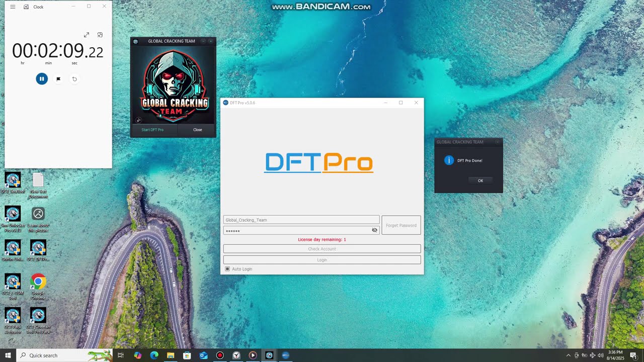This screenshot has width=644, height=362.
Task: Open the media player taskbar icon
Action: click(253, 355)
